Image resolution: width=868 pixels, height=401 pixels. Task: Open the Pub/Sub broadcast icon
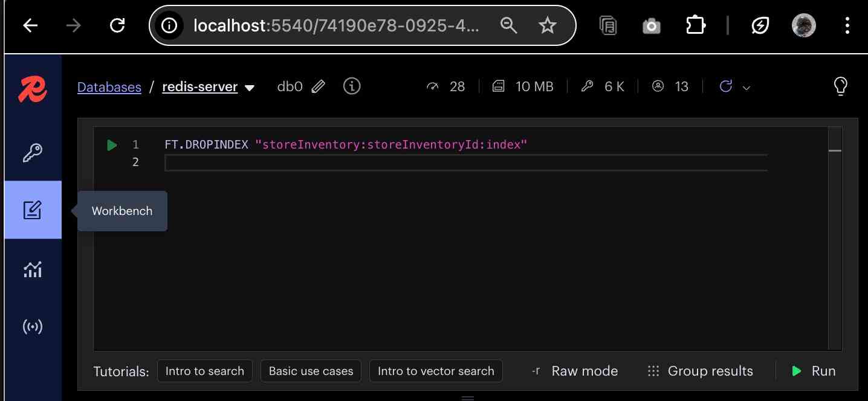pos(33,327)
